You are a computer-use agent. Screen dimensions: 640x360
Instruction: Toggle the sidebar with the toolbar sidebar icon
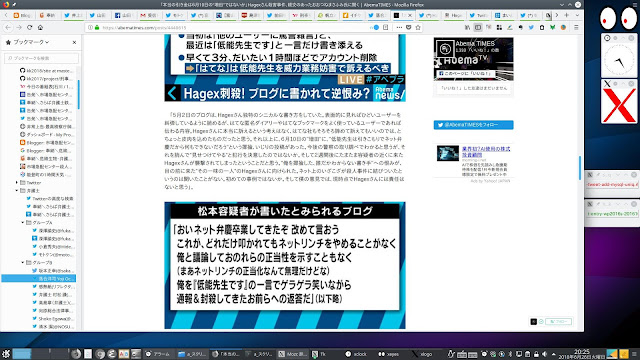[478, 27]
